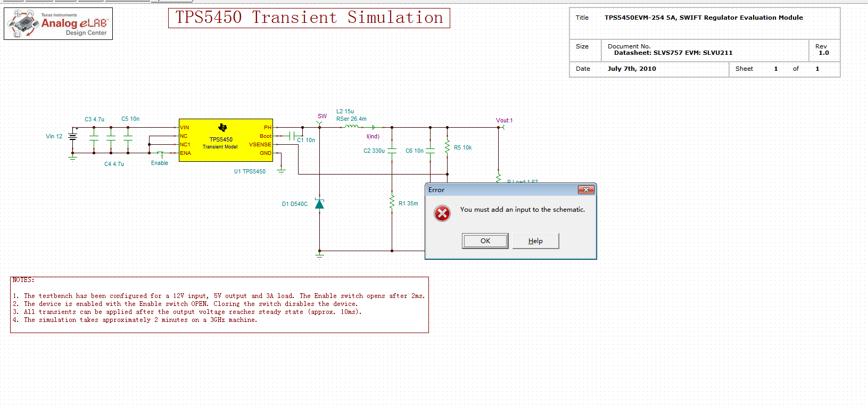
Task: Close the Error dialog with X
Action: (x=586, y=190)
